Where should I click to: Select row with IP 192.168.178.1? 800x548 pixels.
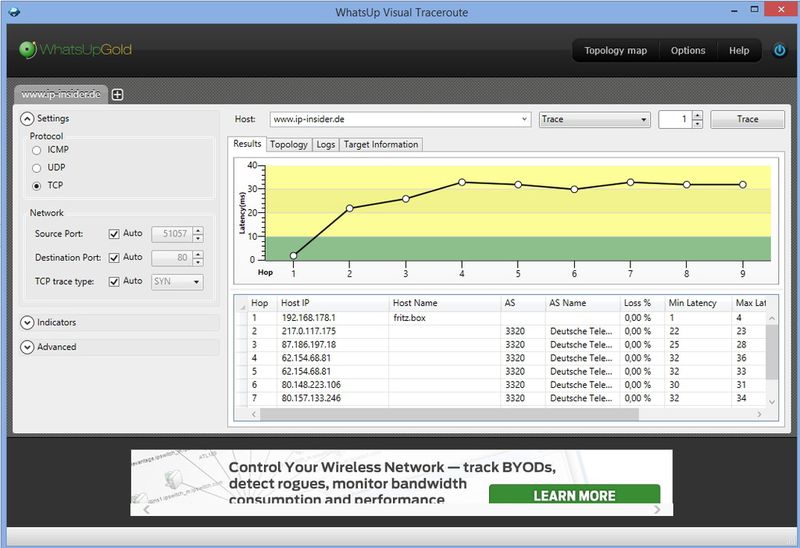[x=500, y=318]
